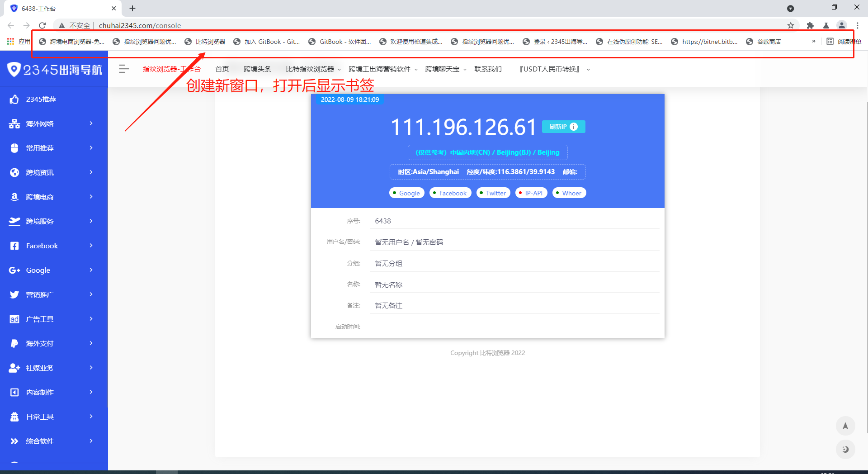Click the bookmark star icon in address bar
The width and height of the screenshot is (868, 474).
click(790, 25)
